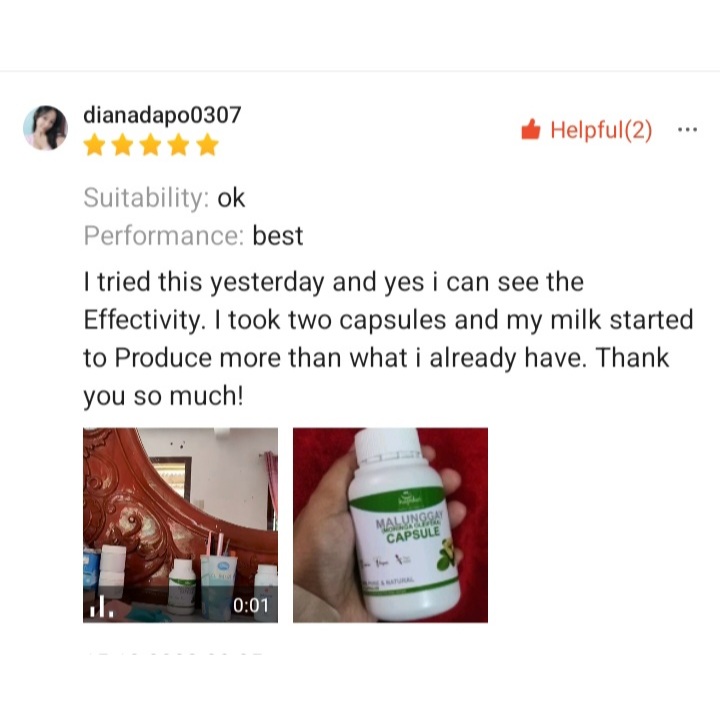
Task: Open the Malunggay Capsule bottle photo
Action: (390, 525)
